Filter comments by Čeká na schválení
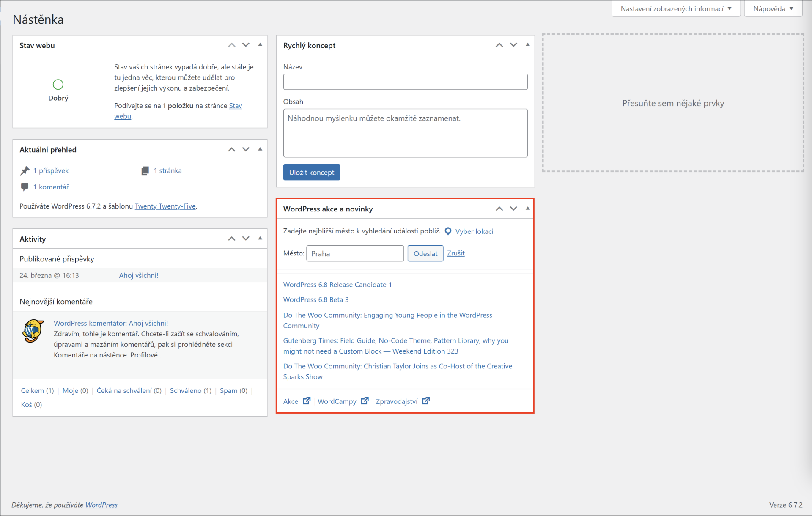The width and height of the screenshot is (812, 516). (124, 390)
